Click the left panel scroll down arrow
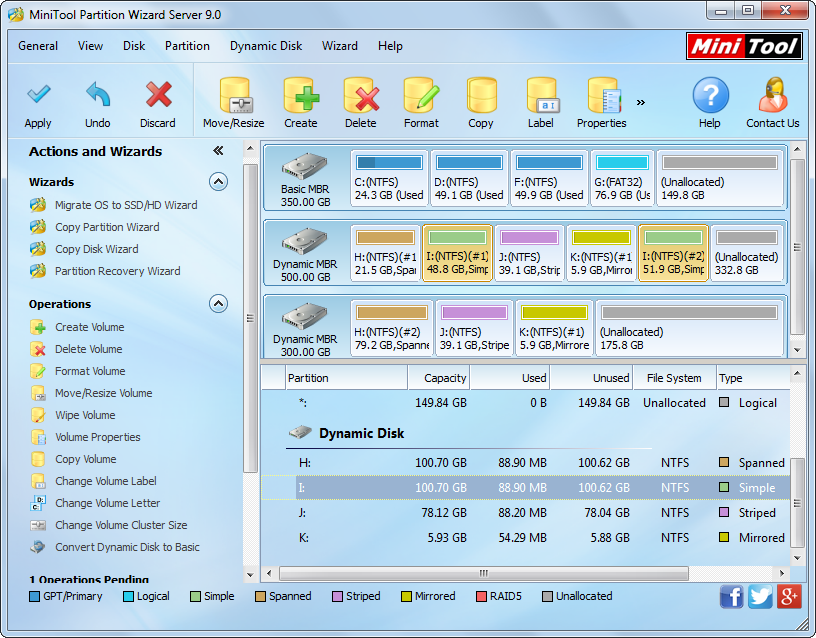 (250, 575)
